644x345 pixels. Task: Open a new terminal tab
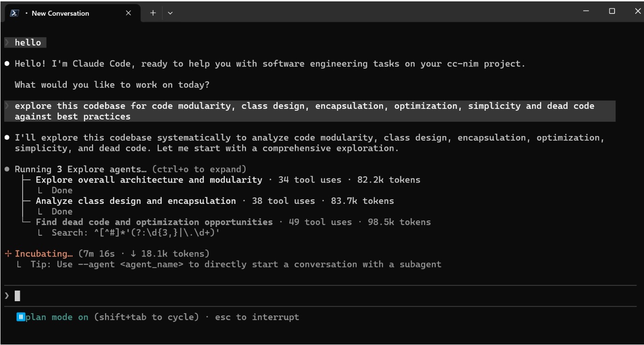click(x=153, y=13)
